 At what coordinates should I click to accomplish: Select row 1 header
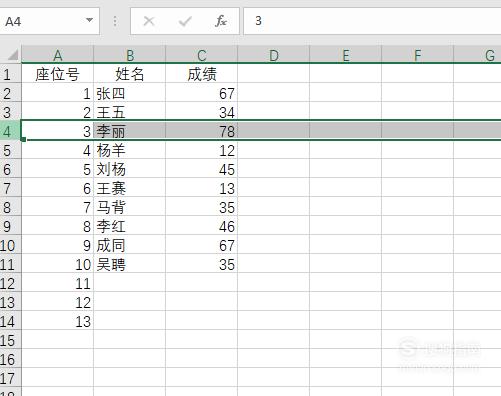click(10, 74)
